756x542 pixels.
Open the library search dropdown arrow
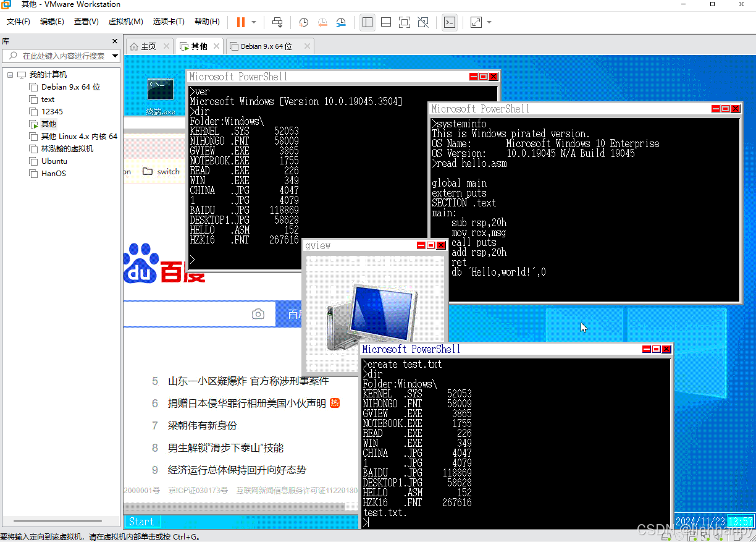click(x=115, y=56)
